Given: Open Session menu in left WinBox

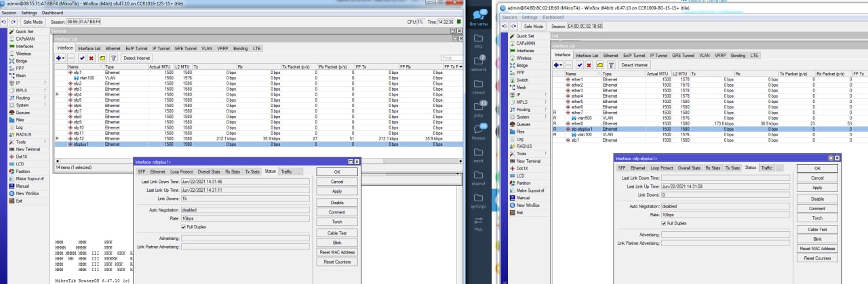Looking at the screenshot, I should 8,13.
